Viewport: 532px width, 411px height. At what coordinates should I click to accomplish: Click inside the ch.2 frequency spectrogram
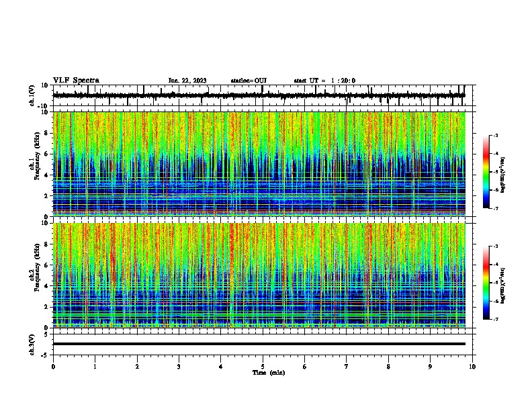[259, 275]
